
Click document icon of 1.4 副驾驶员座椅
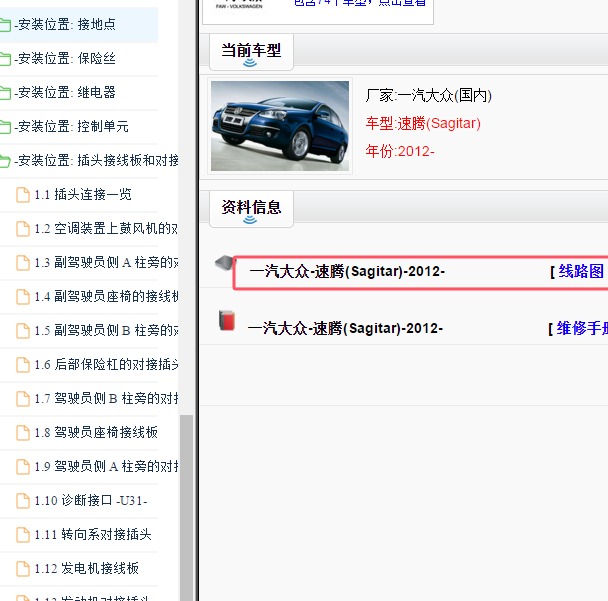tap(22, 297)
